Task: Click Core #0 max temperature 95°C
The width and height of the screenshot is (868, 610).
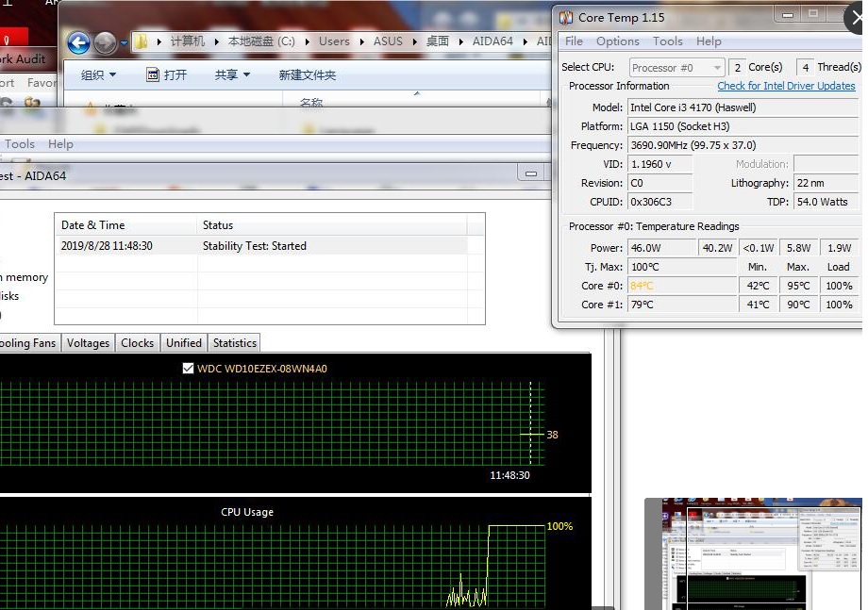Action: point(798,286)
